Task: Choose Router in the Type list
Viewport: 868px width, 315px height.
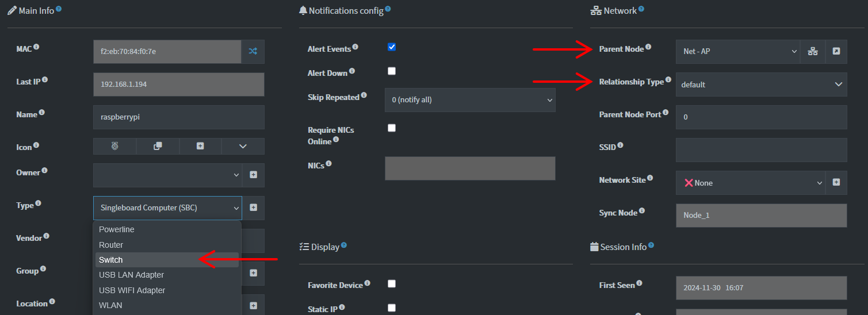Action: tap(167, 245)
